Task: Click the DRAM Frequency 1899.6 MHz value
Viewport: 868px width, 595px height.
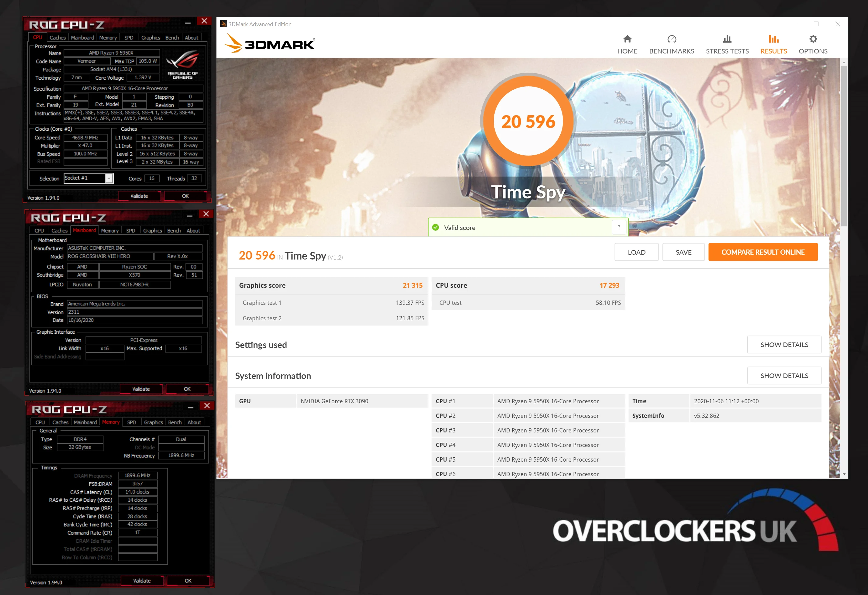Action: [x=137, y=475]
